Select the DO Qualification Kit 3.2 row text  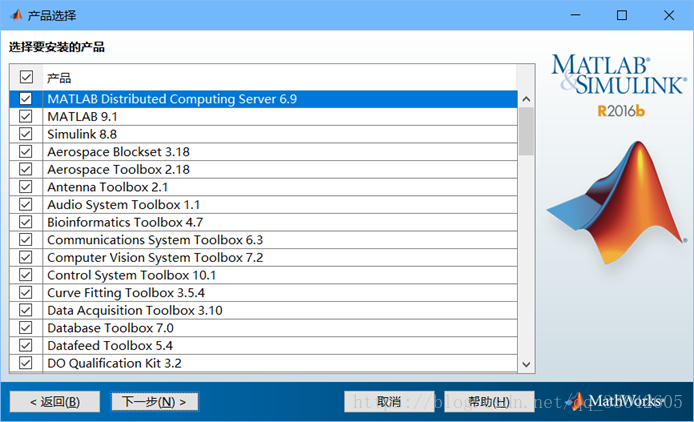114,363
